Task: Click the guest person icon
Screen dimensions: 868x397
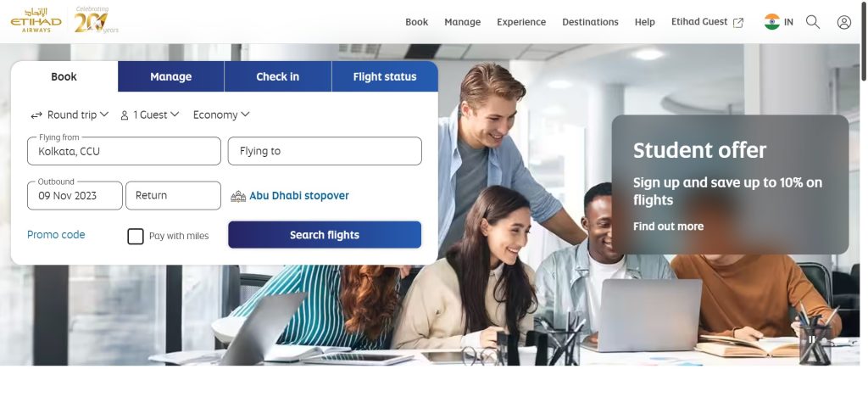Action: (x=125, y=115)
